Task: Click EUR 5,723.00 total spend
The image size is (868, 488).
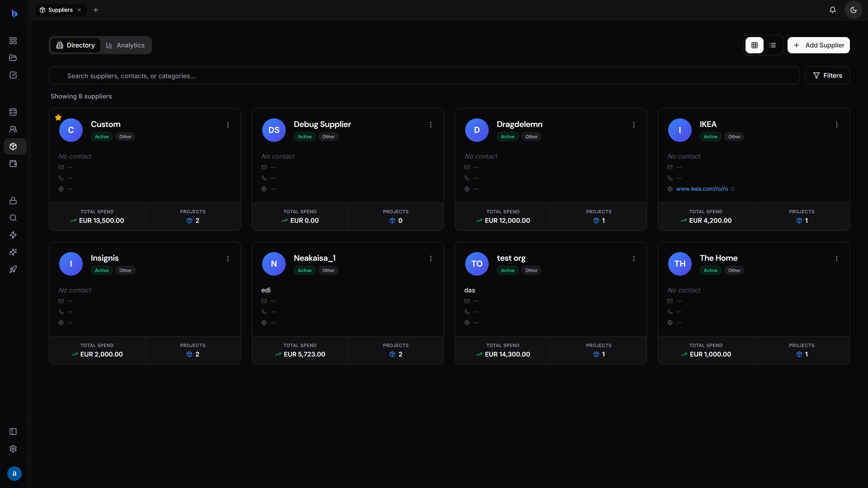Action: 304,354
